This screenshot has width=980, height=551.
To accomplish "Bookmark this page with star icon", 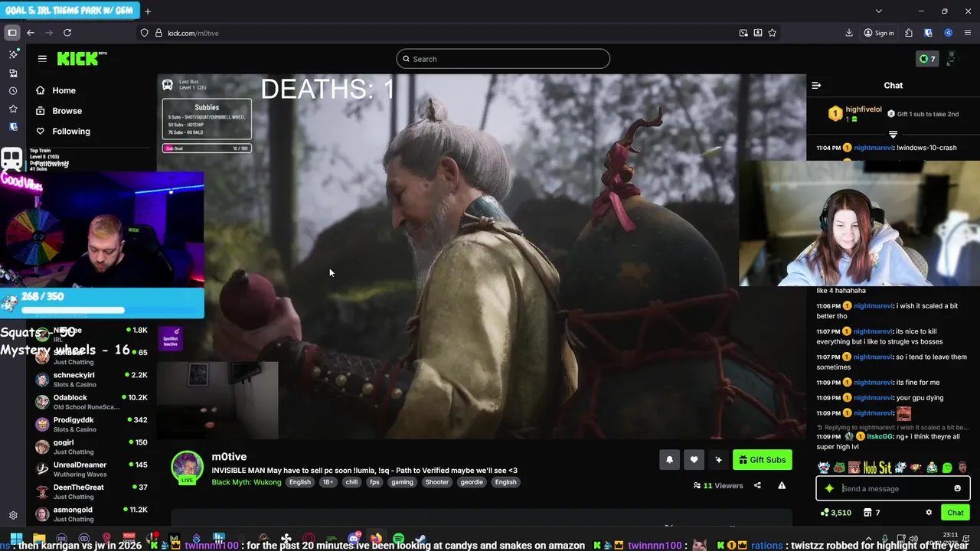I will (x=773, y=33).
